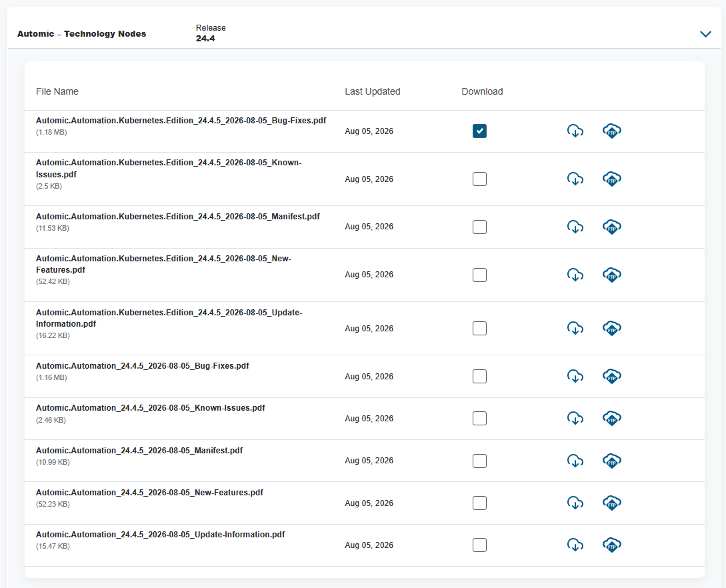Screen dimensions: 726x588
Task: Tick Automic.Automation_24.4.5 Manifest.pdf checkbox
Action: 480,461
